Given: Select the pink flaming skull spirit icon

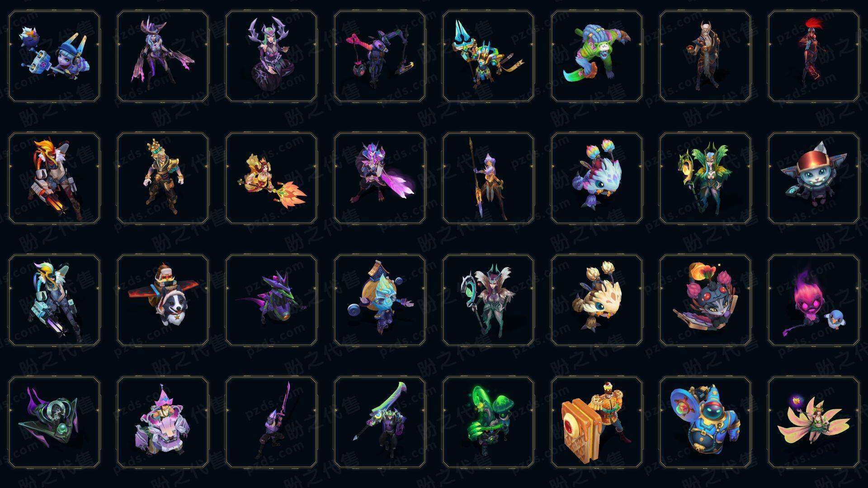Looking at the screenshot, I should [814, 300].
